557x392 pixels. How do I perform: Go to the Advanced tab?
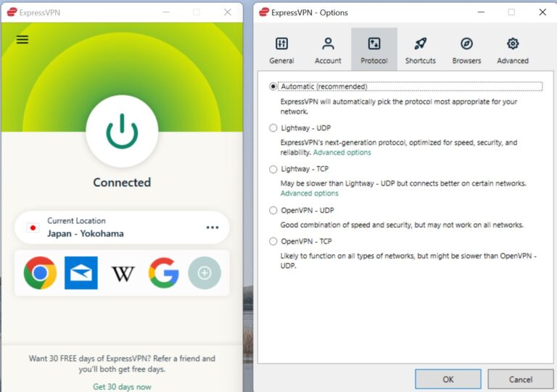[513, 50]
